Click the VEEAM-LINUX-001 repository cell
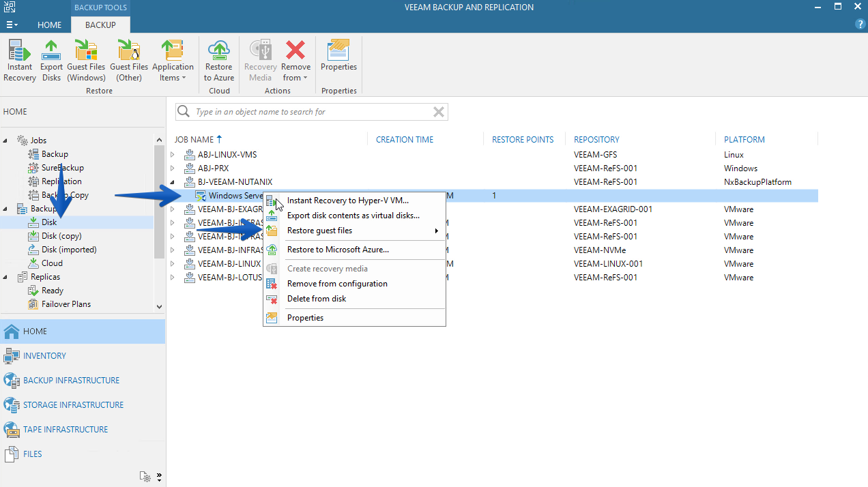868x487 pixels. pos(608,264)
